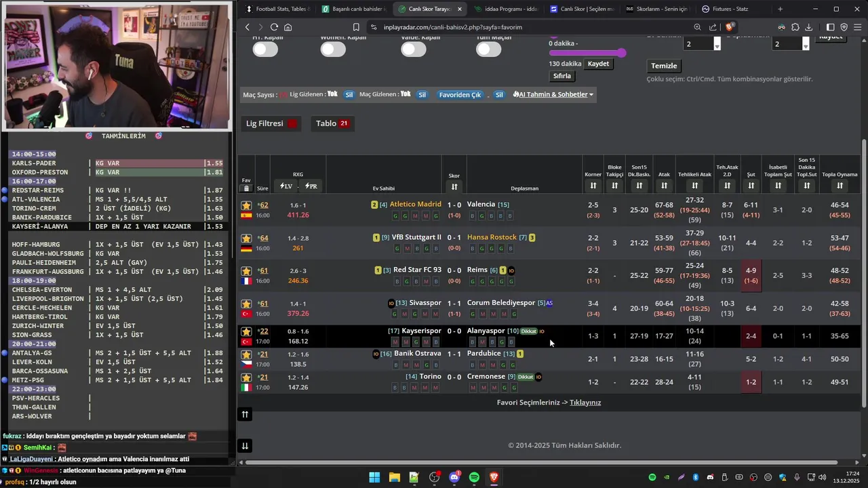This screenshot has height=488, width=868.
Task: Sort by LV lightning button in RXG column
Action: (x=285, y=186)
